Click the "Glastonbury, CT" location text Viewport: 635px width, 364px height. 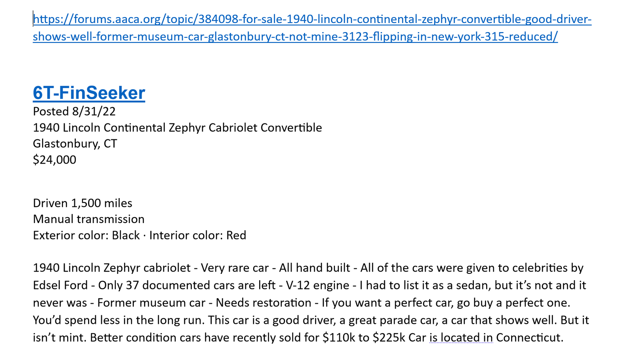(75, 143)
